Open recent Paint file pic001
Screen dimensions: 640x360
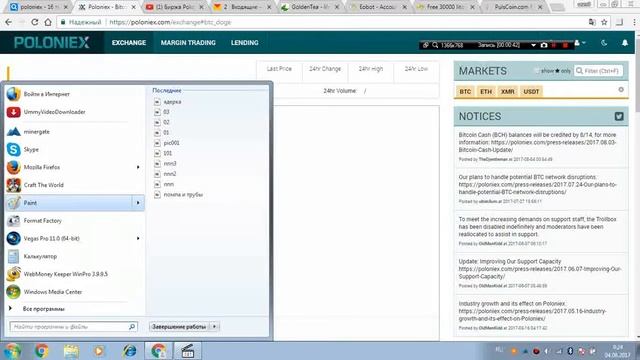pyautogui.click(x=171, y=143)
